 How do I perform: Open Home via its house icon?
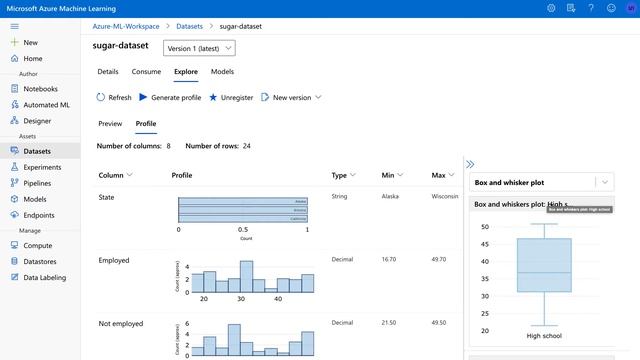tap(15, 58)
